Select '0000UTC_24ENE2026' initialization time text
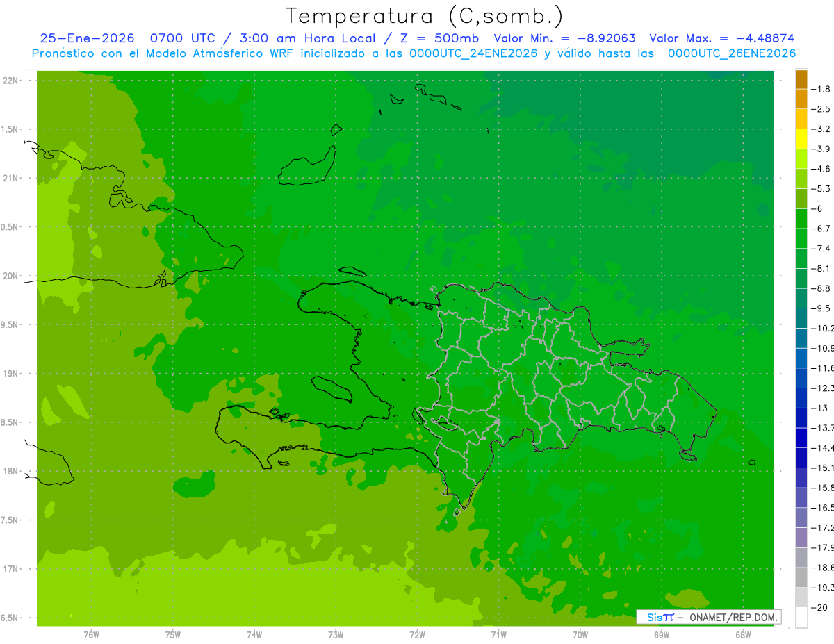This screenshot has height=644, width=834. [x=474, y=53]
